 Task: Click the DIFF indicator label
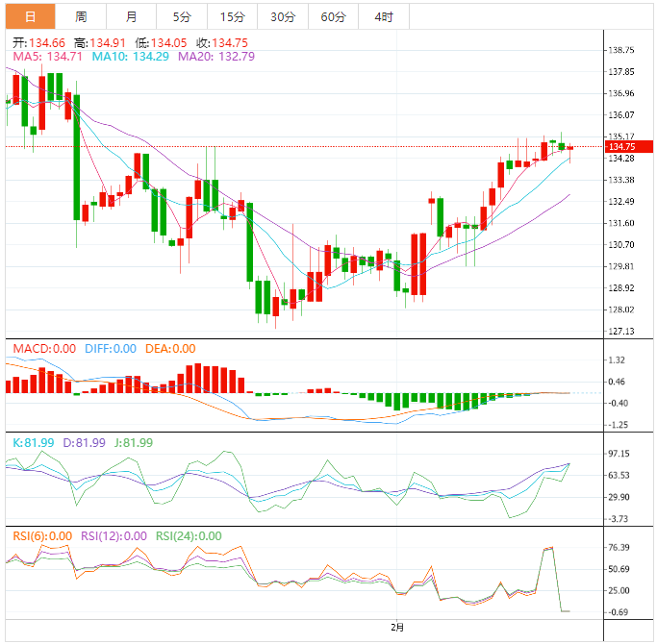pos(111,349)
